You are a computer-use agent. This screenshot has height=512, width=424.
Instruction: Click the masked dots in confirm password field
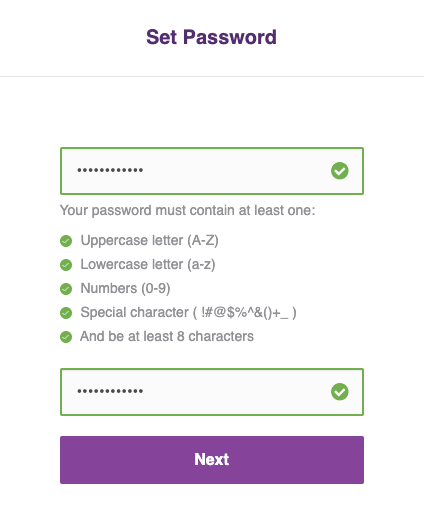pos(110,391)
